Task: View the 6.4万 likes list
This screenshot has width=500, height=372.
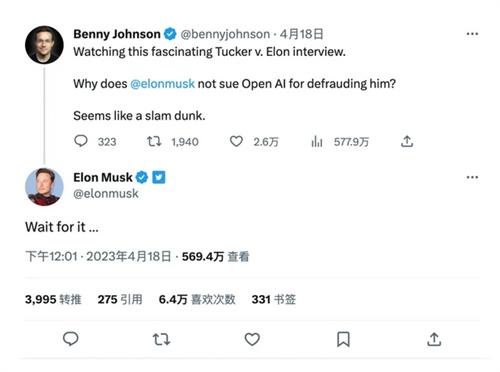Action: 197,299
